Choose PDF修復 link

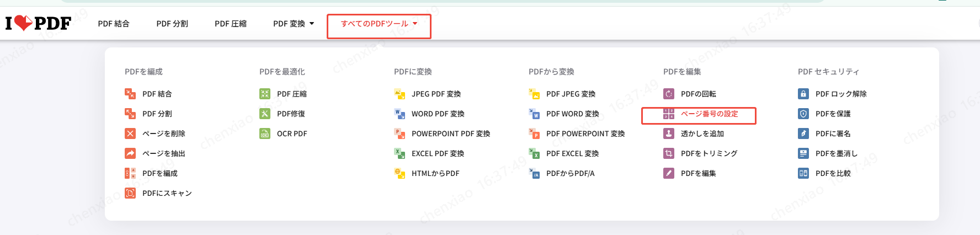tap(291, 114)
